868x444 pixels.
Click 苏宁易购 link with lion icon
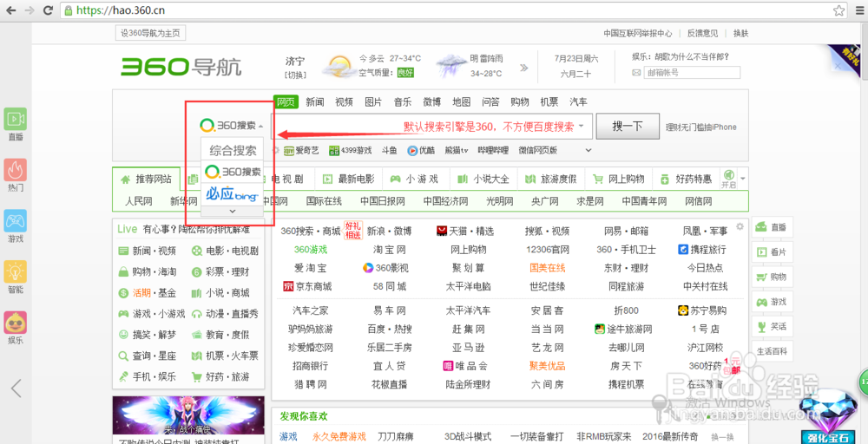pyautogui.click(x=702, y=310)
